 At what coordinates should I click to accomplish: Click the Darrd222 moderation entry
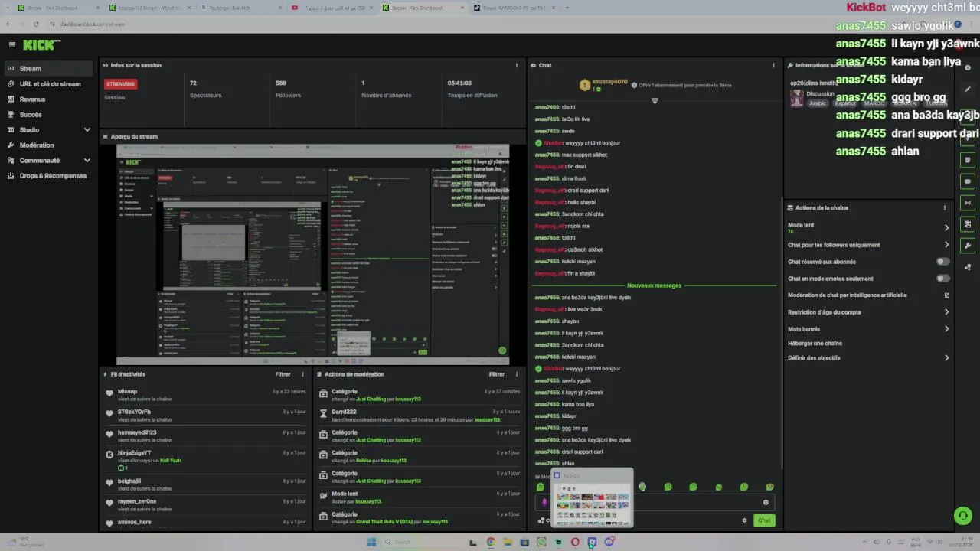(420, 416)
